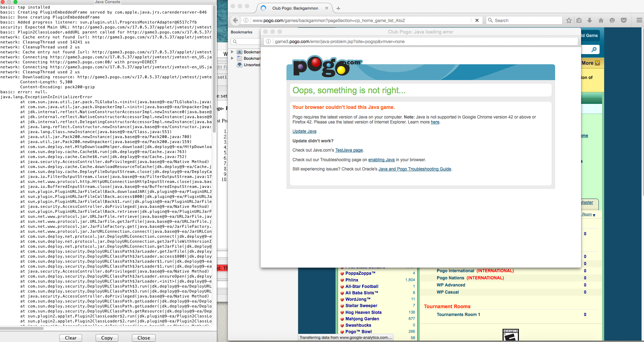This screenshot has height=342, width=644.
Task: Click the Room column sort arrow
Action: [x=594, y=215]
